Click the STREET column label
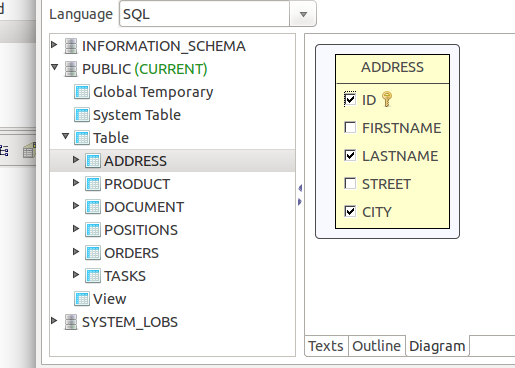The image size is (515, 368). point(386,184)
